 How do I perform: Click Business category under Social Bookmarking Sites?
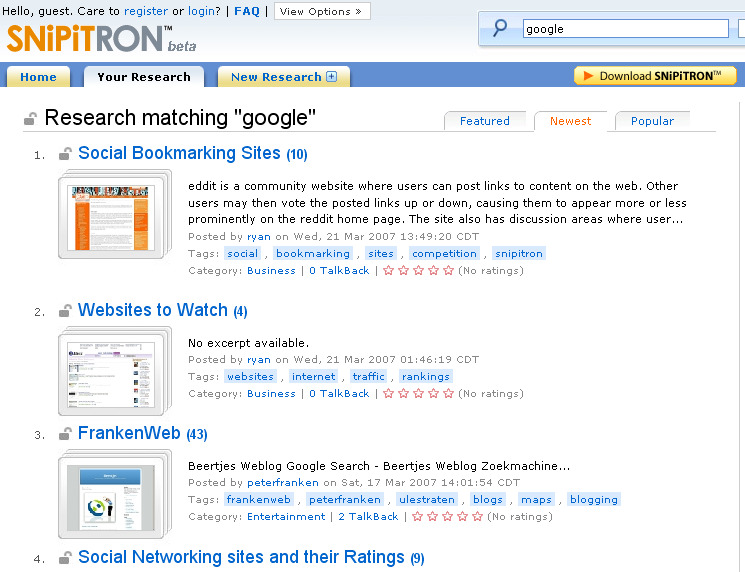271,270
